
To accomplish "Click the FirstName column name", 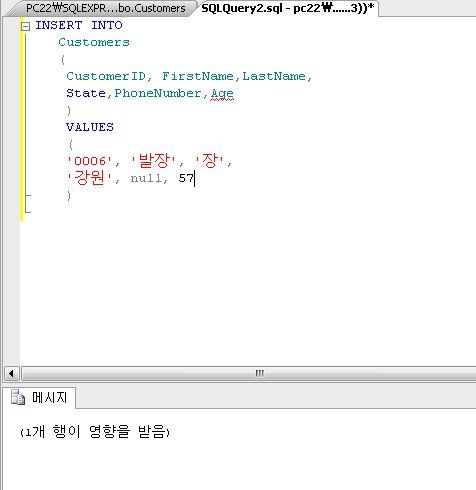I will (x=198, y=76).
